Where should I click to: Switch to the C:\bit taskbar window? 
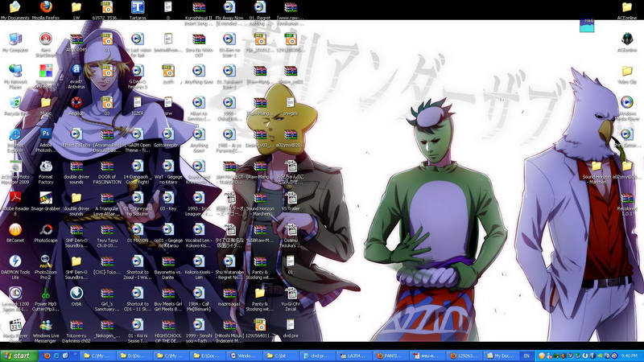280,356
